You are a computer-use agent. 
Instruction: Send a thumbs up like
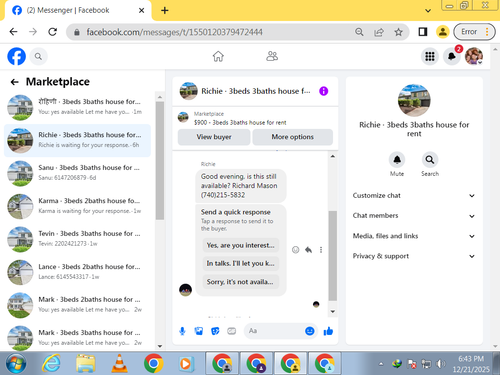pos(328,331)
